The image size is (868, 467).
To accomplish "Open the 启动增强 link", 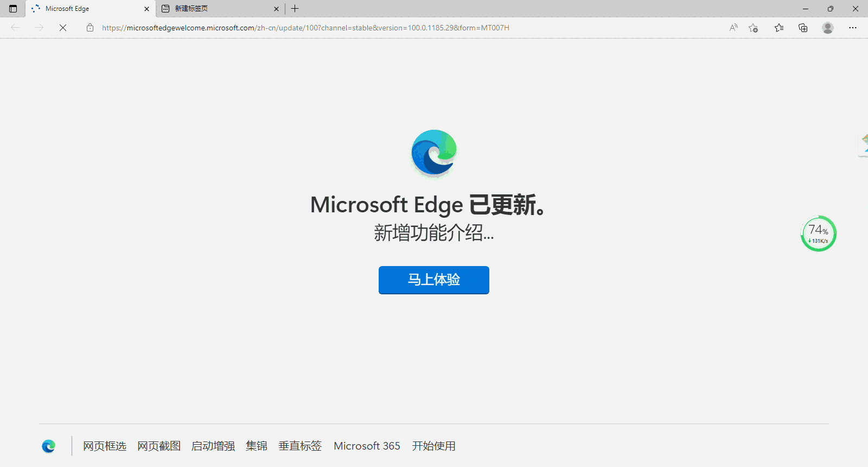I will tap(213, 446).
